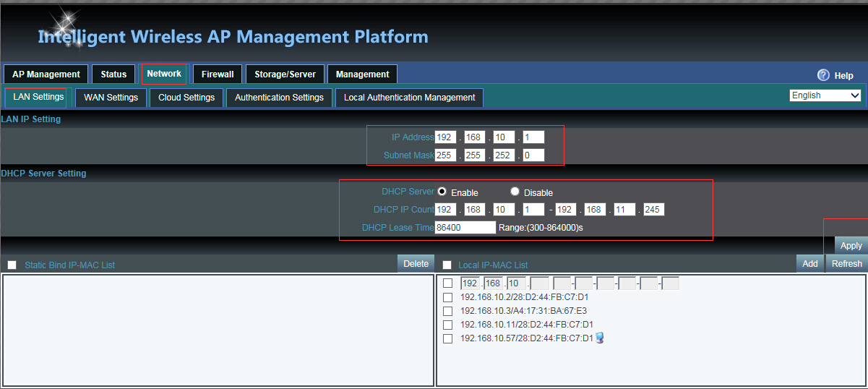
Task: Click the DHCP Lease Time field
Action: (465, 228)
